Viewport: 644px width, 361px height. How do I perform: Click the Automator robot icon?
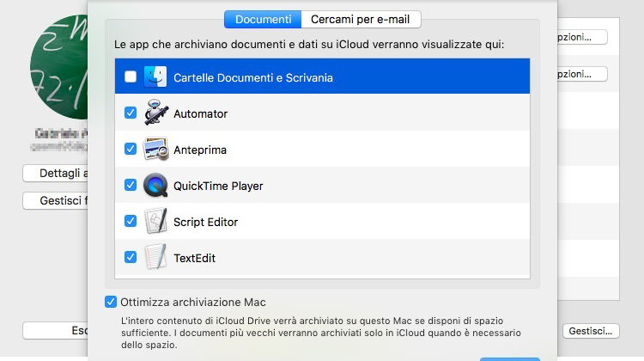pyautogui.click(x=155, y=113)
